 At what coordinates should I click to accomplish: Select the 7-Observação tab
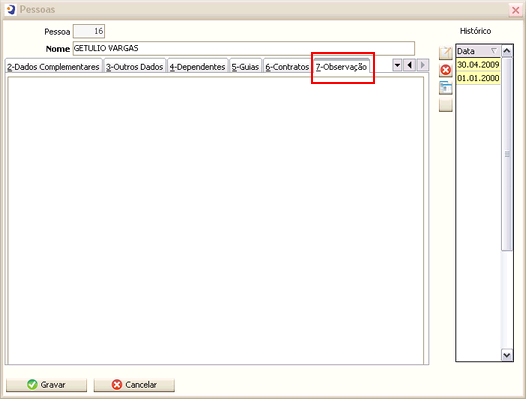[x=341, y=66]
